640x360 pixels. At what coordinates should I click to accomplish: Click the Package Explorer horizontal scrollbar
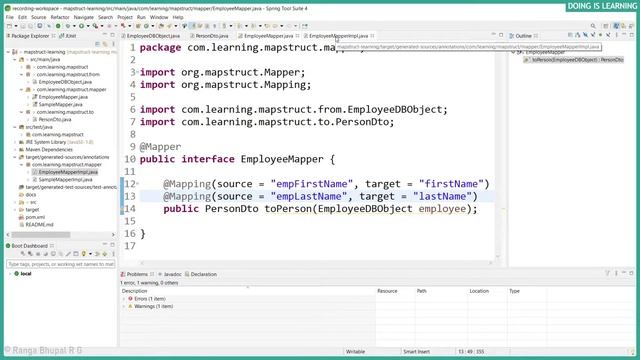click(41, 235)
